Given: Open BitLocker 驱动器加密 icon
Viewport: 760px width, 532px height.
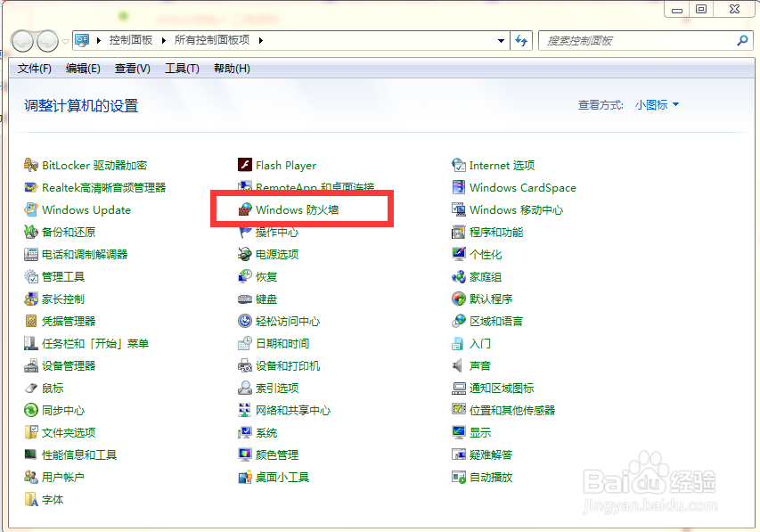Looking at the screenshot, I should (x=31, y=166).
